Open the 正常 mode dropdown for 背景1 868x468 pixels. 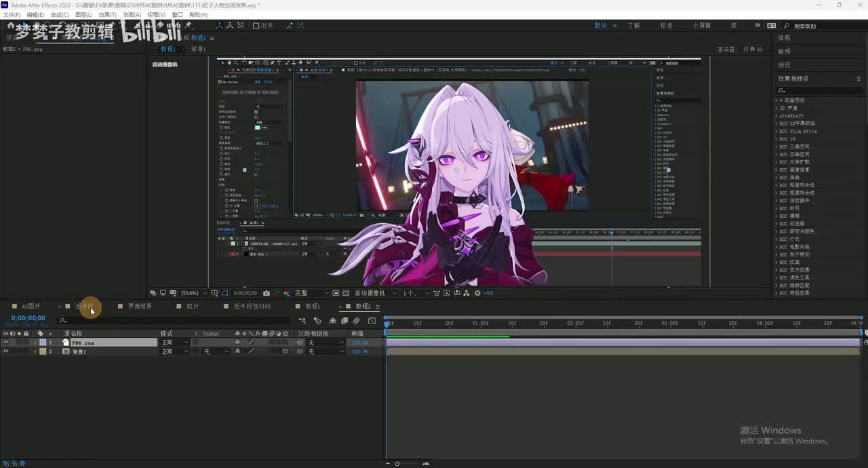pos(174,351)
